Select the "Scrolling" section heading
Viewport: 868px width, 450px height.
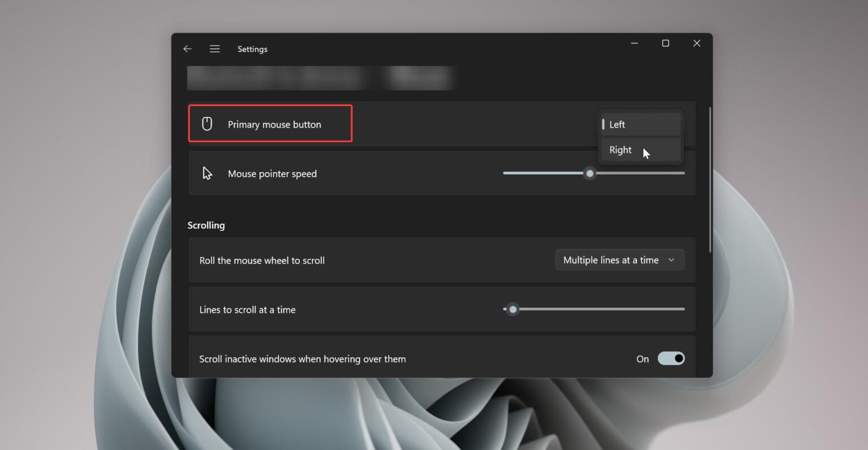click(206, 225)
